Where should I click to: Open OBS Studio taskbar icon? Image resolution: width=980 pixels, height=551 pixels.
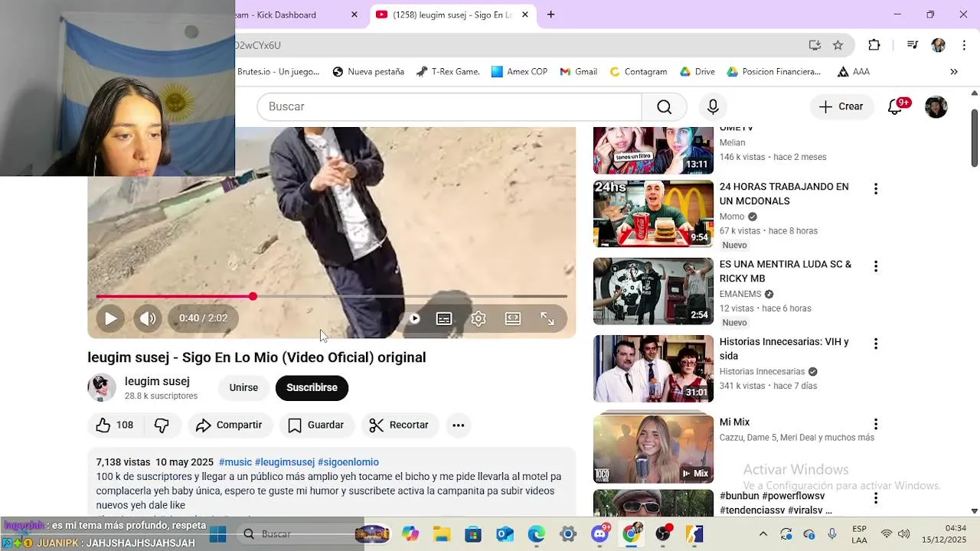click(663, 534)
